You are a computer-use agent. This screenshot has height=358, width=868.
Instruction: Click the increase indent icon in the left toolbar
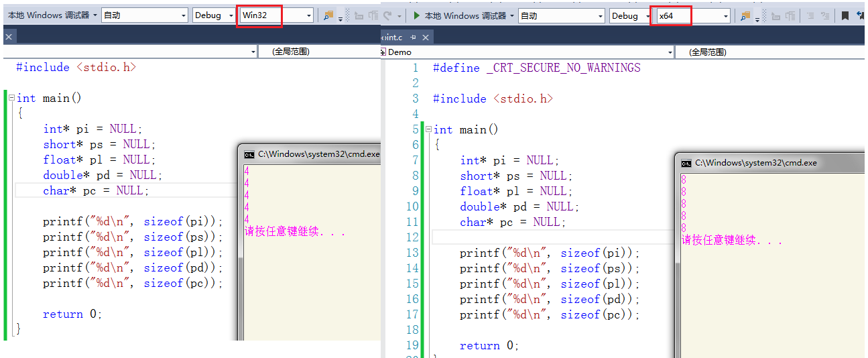pyautogui.click(x=373, y=15)
